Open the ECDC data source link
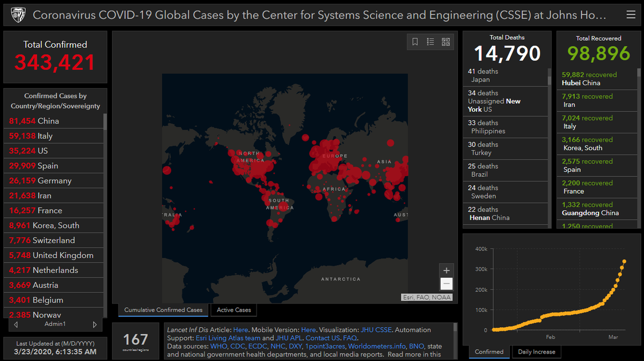Viewport: 644px width, 361px height. (259, 346)
